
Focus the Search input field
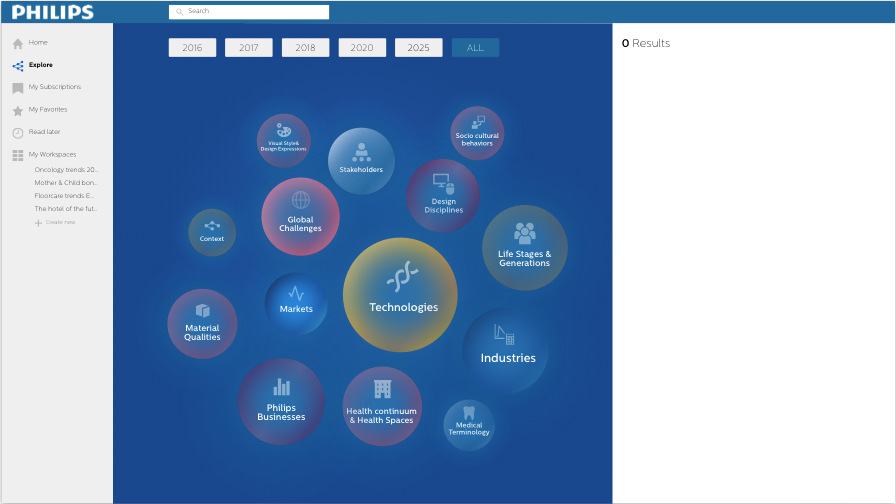coord(249,11)
